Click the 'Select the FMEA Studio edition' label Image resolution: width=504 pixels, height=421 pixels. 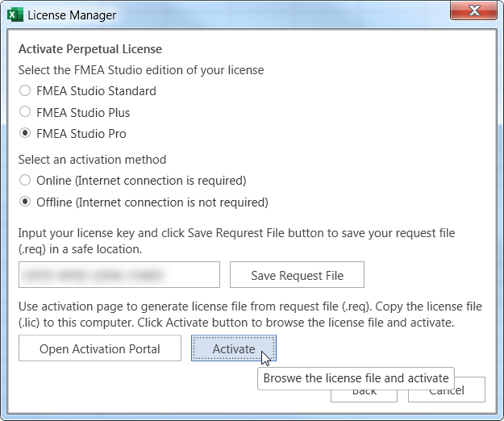141,70
